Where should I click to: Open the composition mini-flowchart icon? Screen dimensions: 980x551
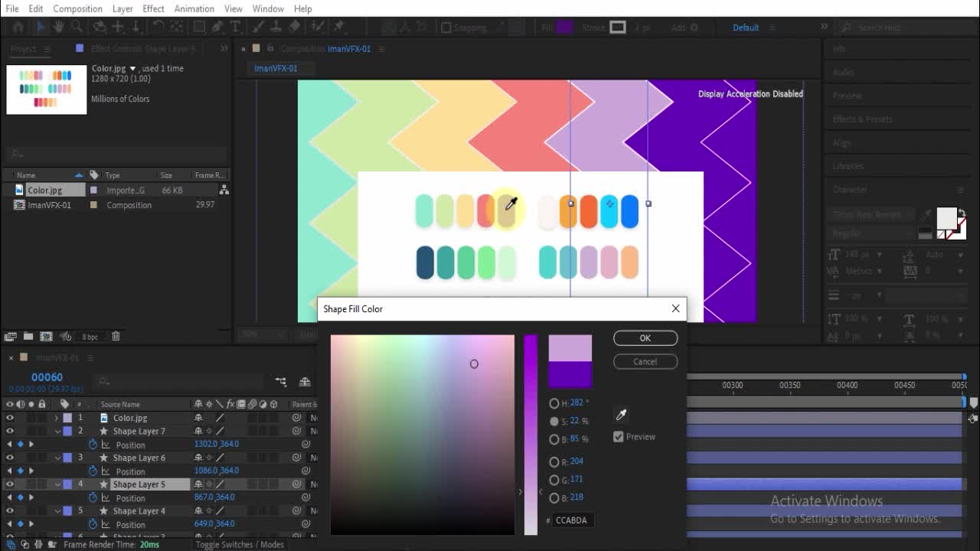point(281,382)
